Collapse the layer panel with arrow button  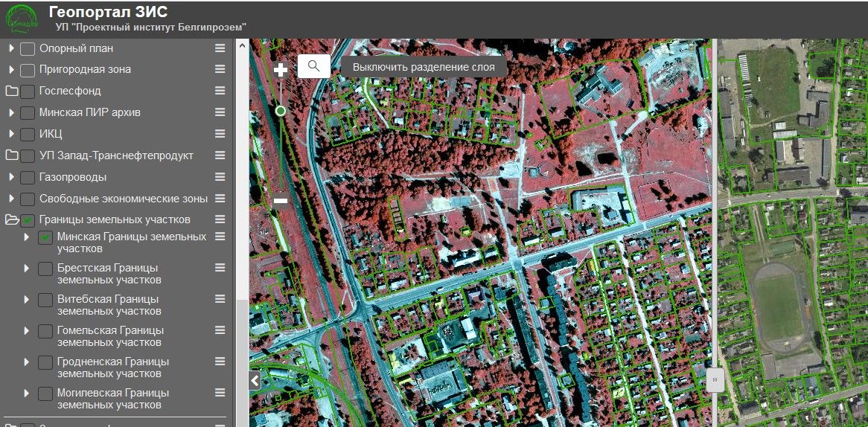[255, 381]
